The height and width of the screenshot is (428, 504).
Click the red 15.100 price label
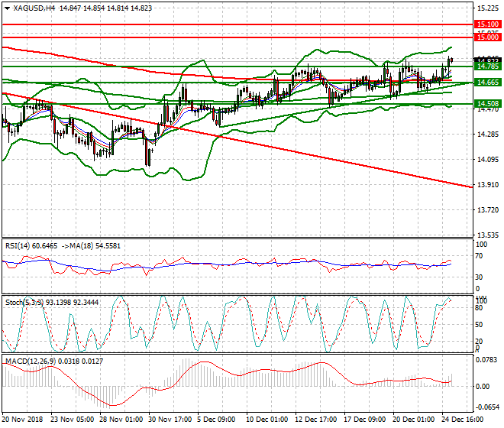488,24
